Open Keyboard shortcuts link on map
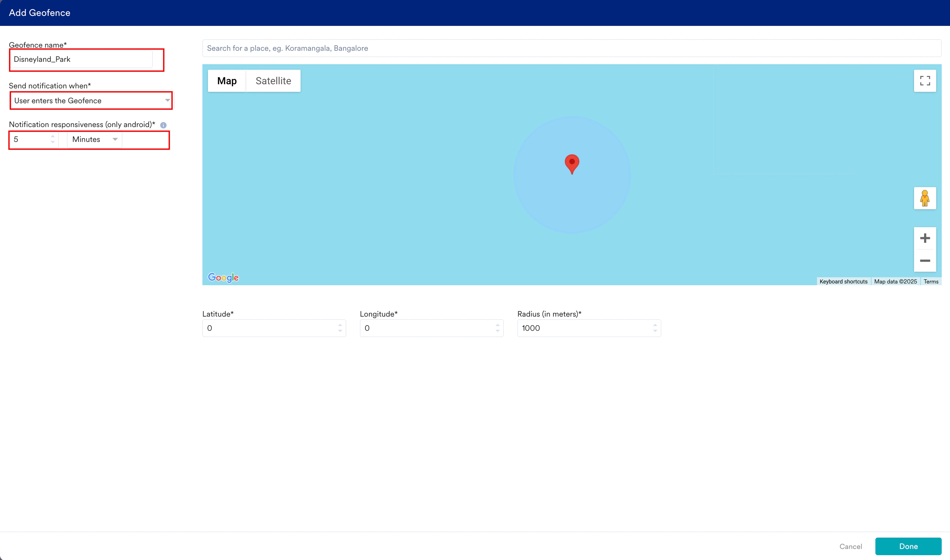This screenshot has width=950, height=560. 843,281
